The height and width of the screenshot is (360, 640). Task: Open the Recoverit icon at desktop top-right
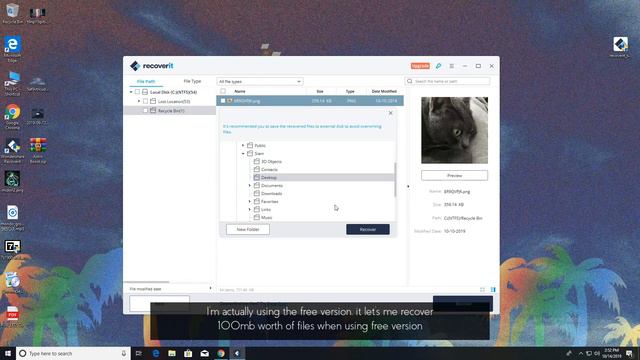click(620, 47)
